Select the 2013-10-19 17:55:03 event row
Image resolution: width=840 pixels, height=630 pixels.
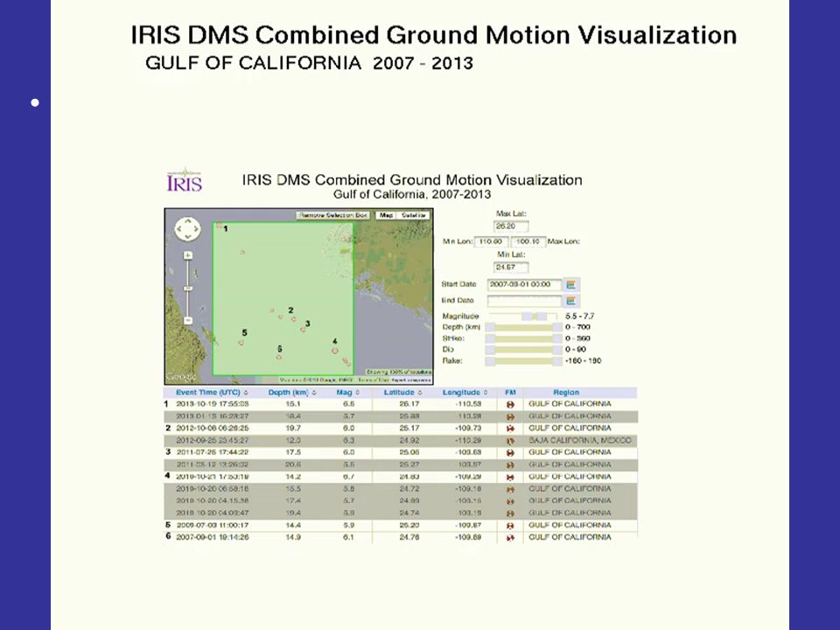[400, 404]
